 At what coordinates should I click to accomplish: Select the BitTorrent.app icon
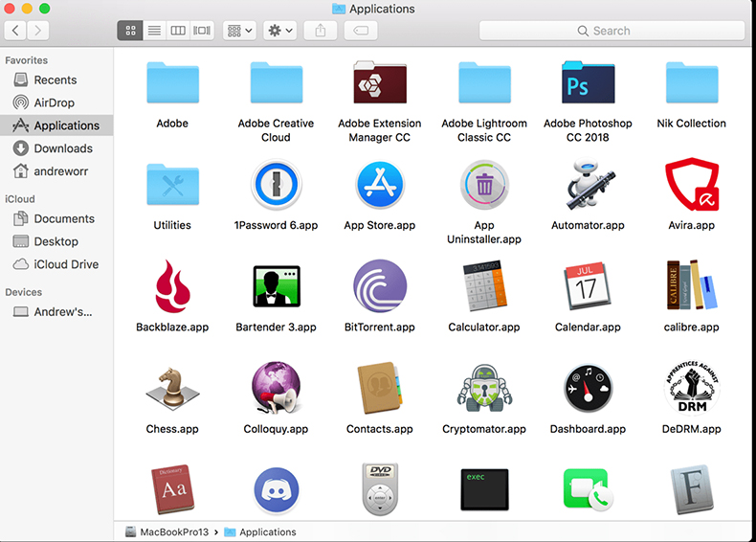(380, 286)
